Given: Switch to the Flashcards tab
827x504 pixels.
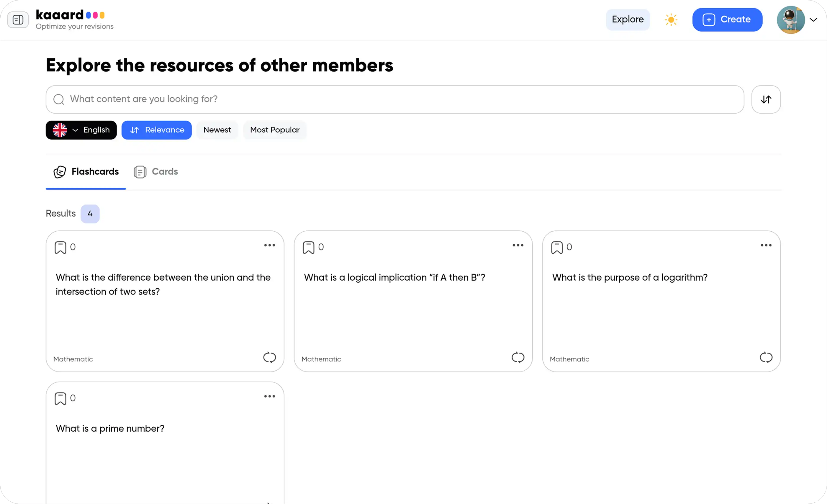Looking at the screenshot, I should [x=86, y=172].
